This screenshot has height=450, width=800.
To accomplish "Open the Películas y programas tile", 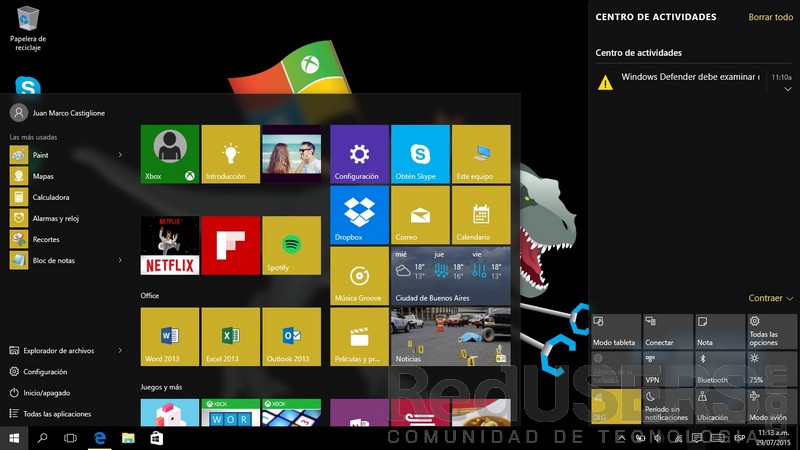I will (359, 337).
